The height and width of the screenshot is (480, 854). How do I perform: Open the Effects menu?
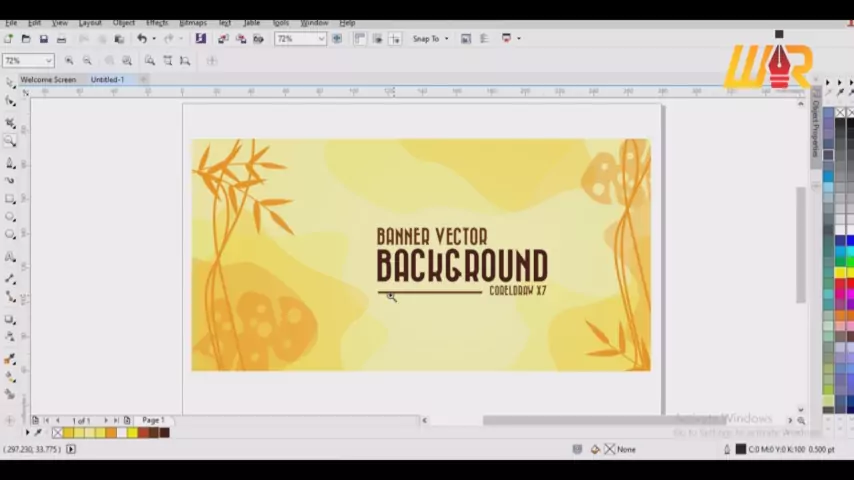[157, 22]
